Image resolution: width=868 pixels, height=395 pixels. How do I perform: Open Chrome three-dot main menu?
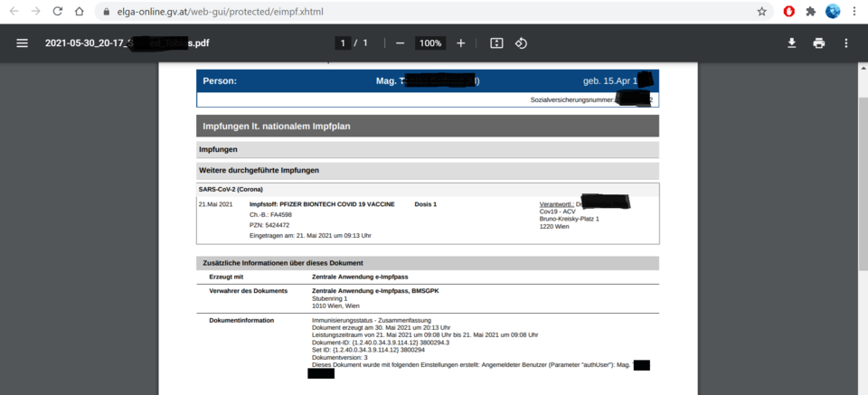854,12
